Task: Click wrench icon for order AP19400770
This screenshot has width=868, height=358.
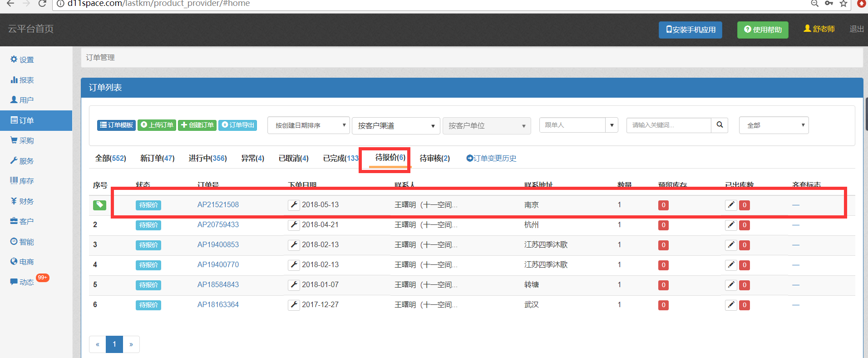Action: click(x=294, y=265)
